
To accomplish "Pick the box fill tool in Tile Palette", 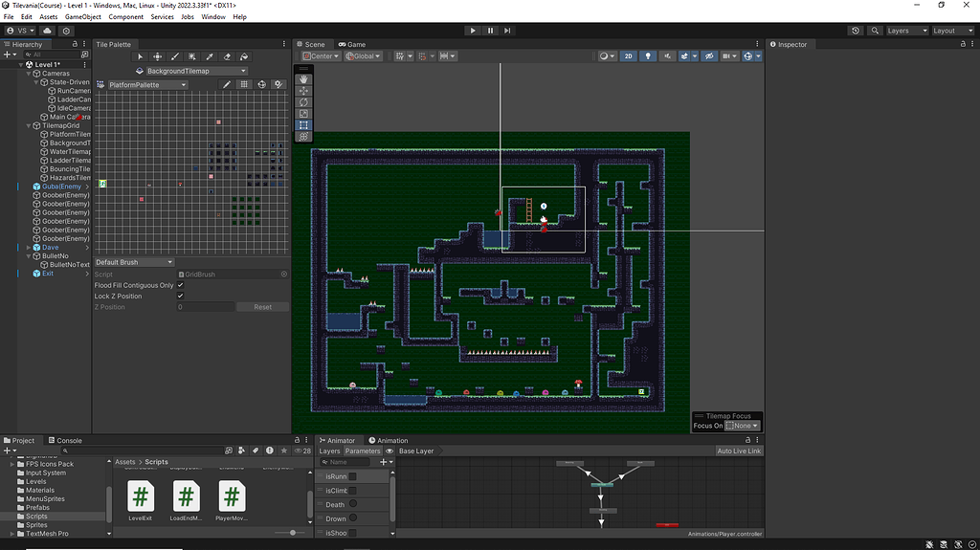I will (x=192, y=56).
